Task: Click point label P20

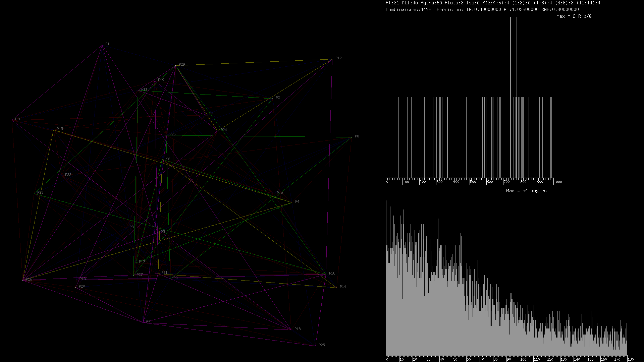Action: pos(82,287)
